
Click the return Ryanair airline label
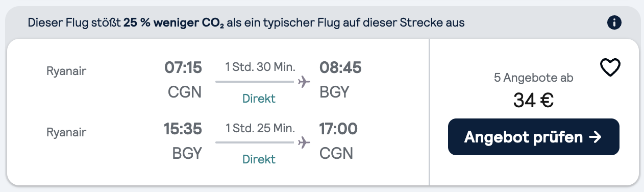66,132
